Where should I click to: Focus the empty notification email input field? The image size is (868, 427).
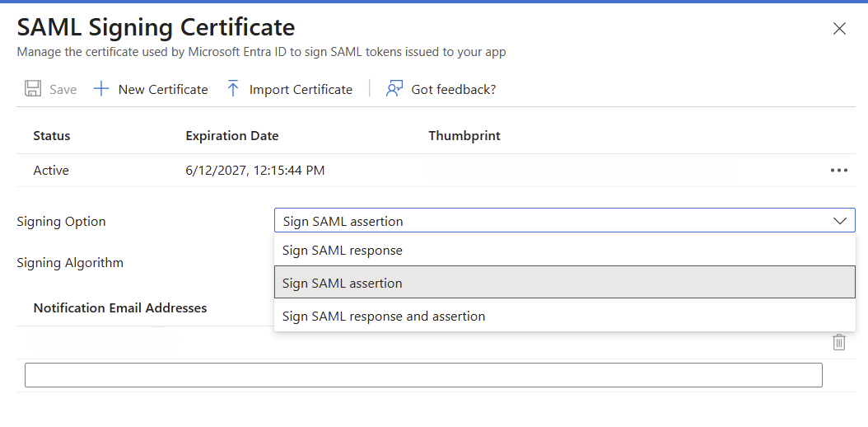423,375
